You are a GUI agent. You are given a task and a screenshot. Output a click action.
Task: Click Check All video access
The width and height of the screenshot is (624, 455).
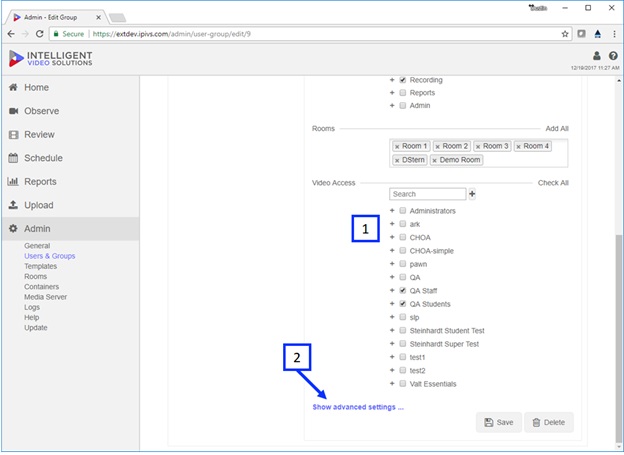pos(553,183)
